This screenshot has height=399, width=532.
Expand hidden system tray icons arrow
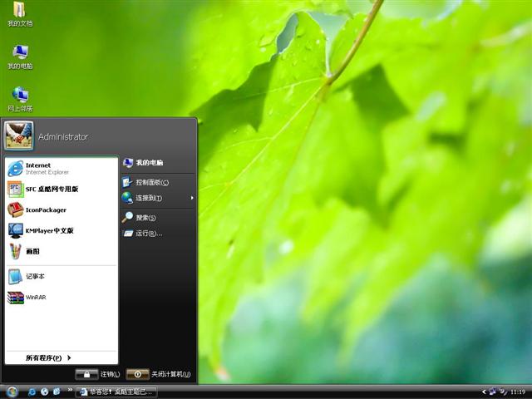point(484,392)
